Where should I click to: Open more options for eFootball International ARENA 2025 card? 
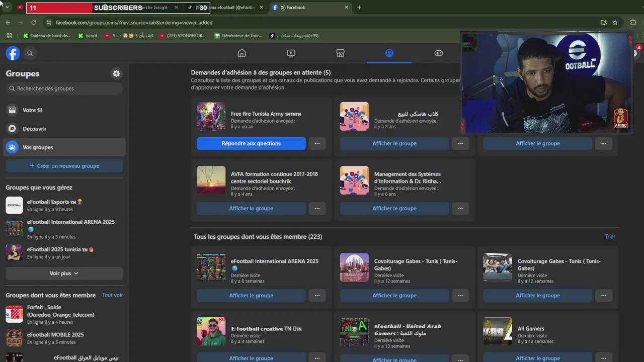[317, 296]
